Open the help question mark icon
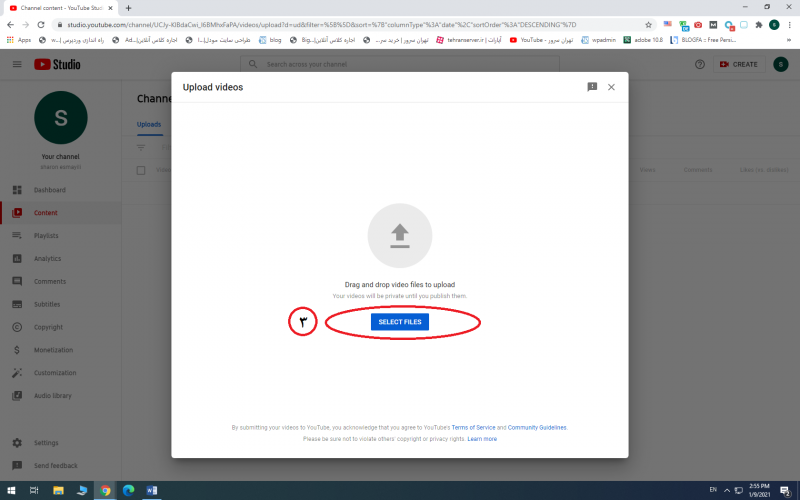This screenshot has height=500, width=800. pos(700,64)
